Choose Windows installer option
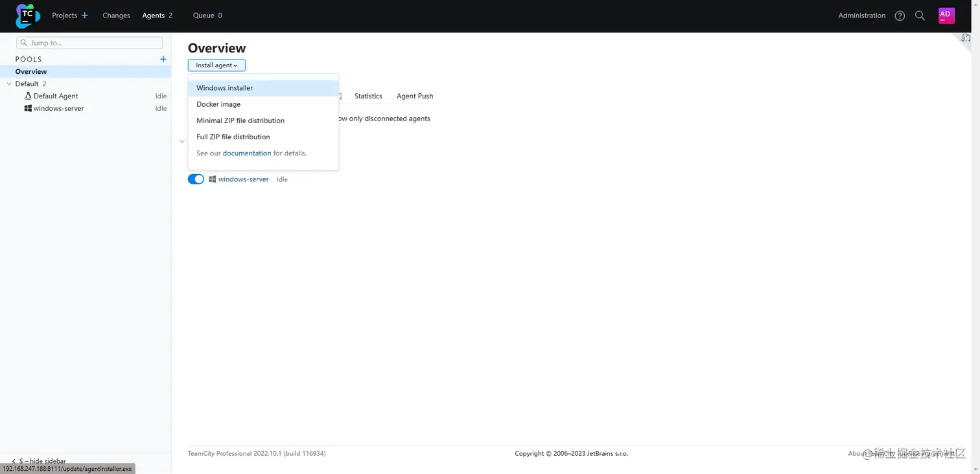 pyautogui.click(x=263, y=88)
